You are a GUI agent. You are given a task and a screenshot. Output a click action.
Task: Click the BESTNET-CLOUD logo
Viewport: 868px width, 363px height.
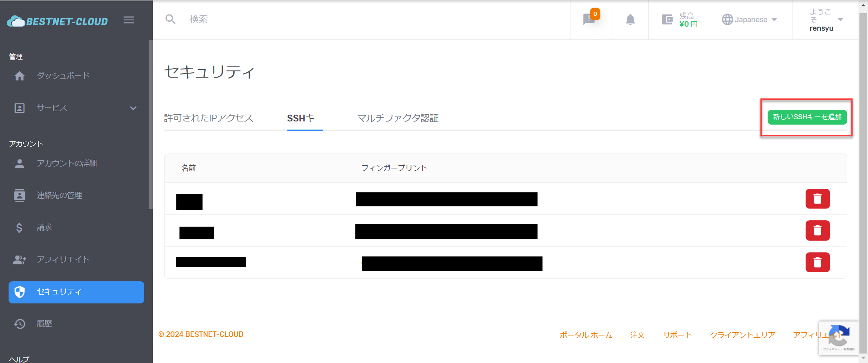58,21
